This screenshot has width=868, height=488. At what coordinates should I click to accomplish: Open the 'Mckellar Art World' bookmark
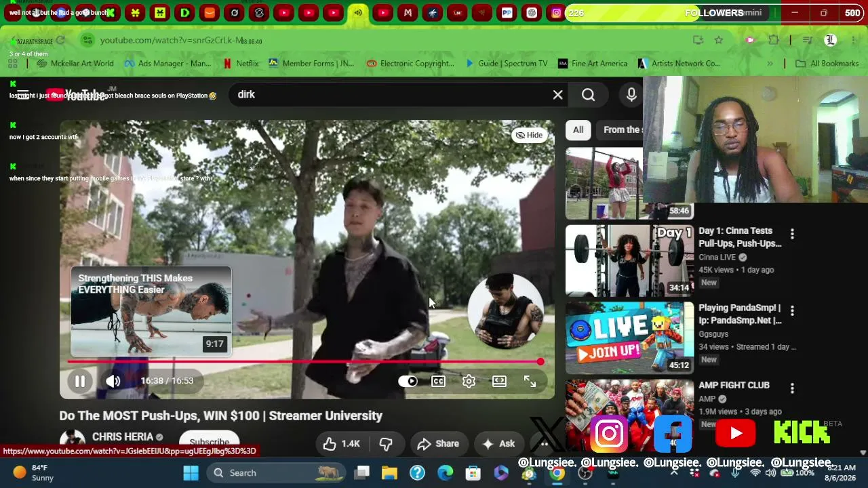pyautogui.click(x=75, y=64)
